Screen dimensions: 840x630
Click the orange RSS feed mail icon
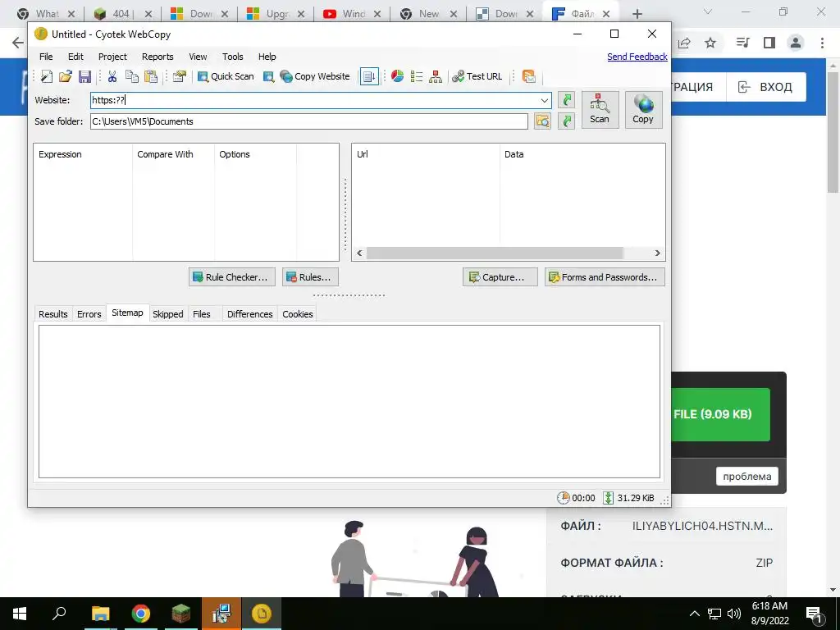pyautogui.click(x=529, y=76)
